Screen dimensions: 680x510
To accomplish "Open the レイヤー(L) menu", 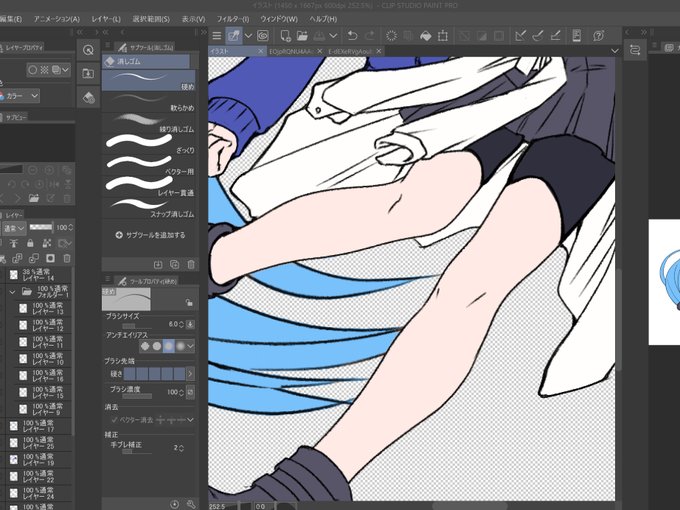I will tap(106, 19).
